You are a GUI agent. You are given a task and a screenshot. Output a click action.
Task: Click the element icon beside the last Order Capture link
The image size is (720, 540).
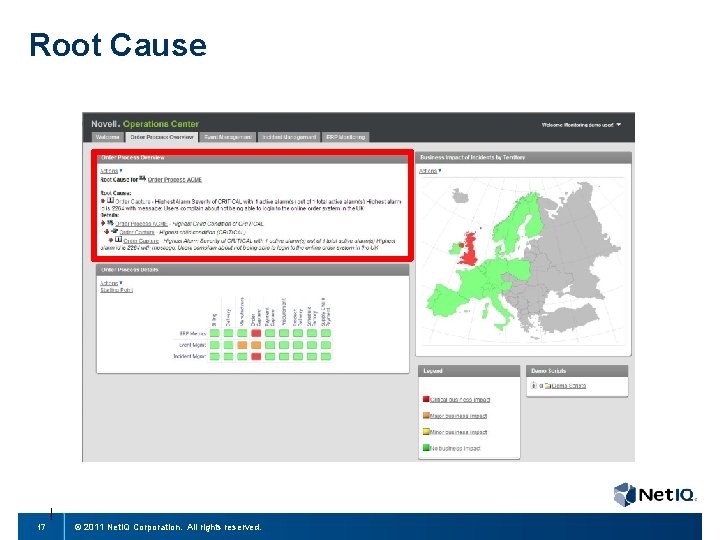[118, 240]
